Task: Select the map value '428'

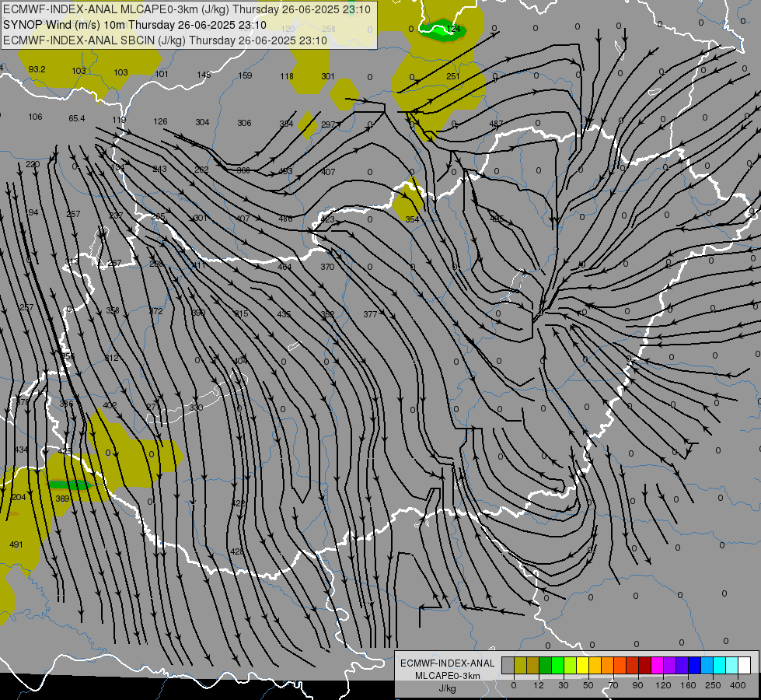Action: point(237,551)
